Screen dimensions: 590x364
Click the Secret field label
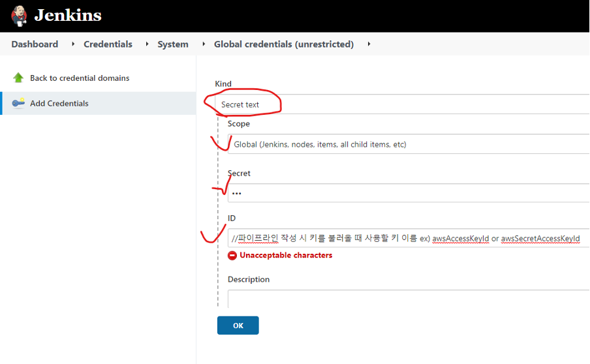tap(239, 174)
